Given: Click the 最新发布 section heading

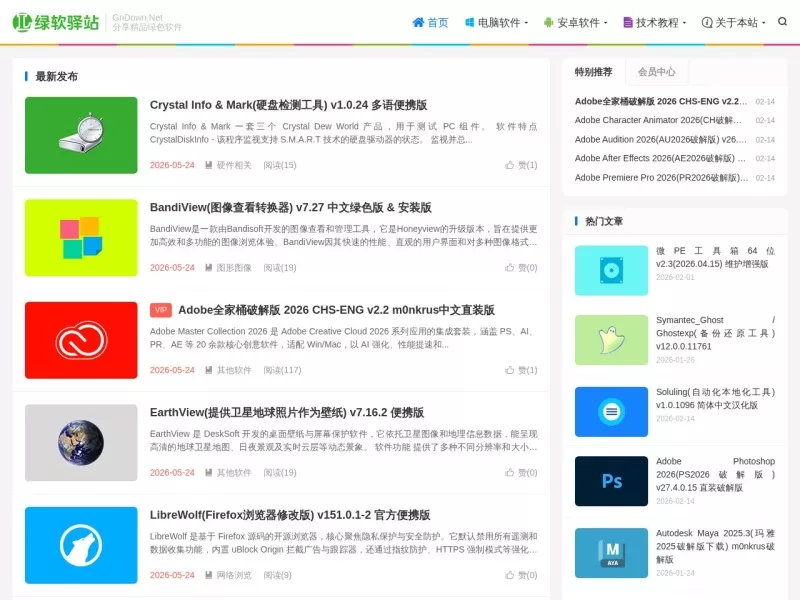Looking at the screenshot, I should coord(56,77).
